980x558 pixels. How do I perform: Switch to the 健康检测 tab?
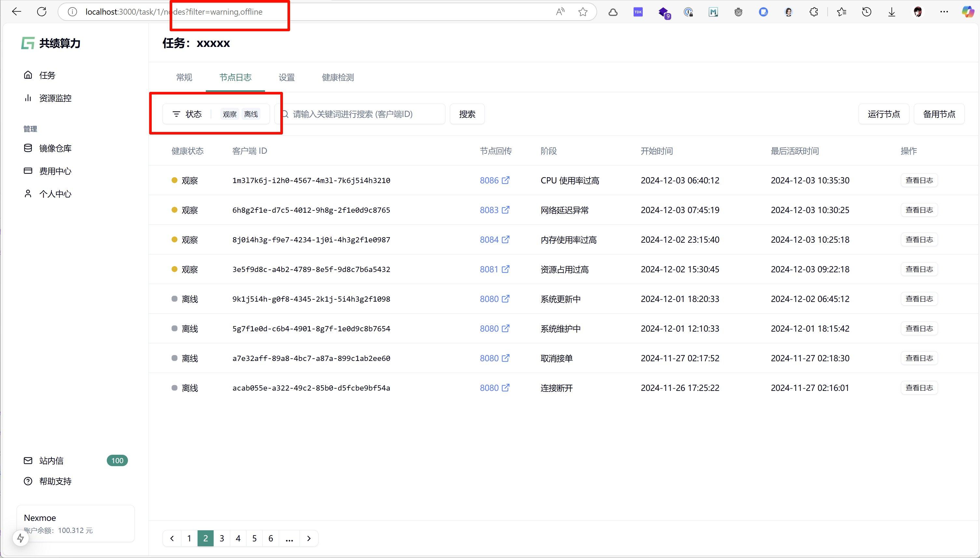click(338, 78)
